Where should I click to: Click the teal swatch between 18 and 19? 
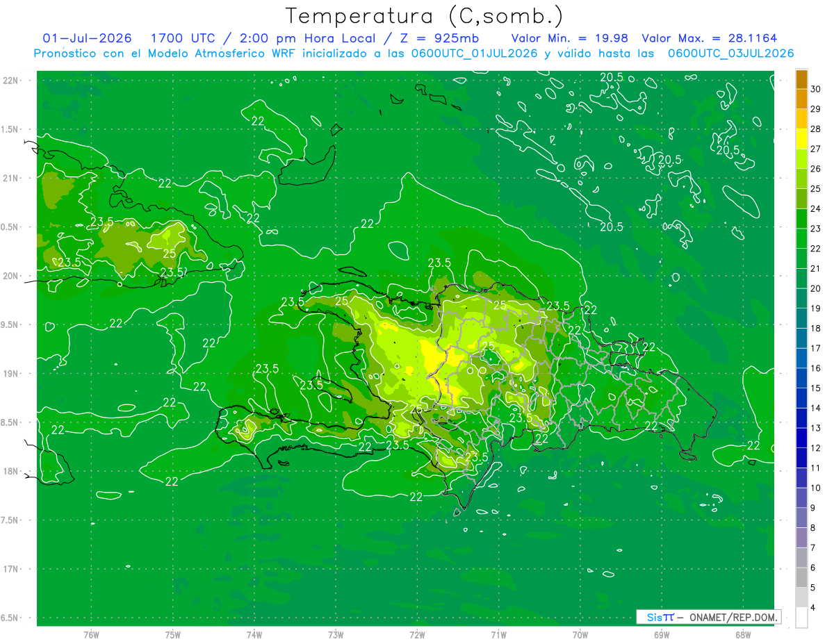tap(801, 318)
